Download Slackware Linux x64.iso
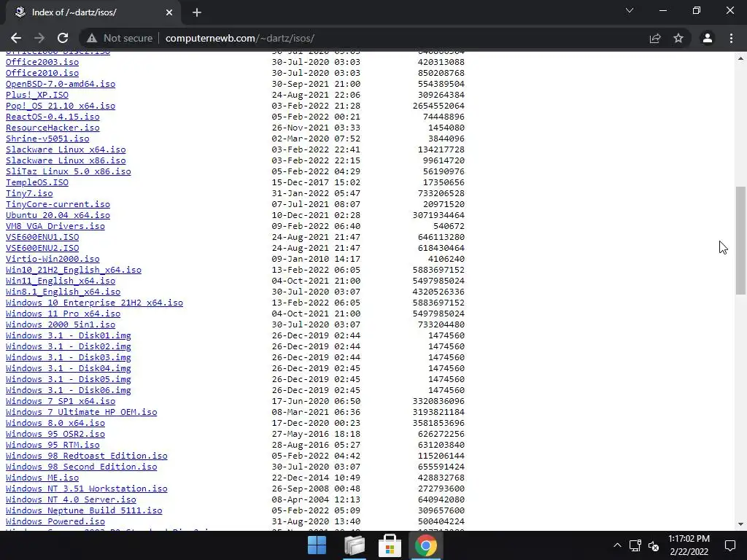This screenshot has height=560, width=747. pyautogui.click(x=66, y=149)
